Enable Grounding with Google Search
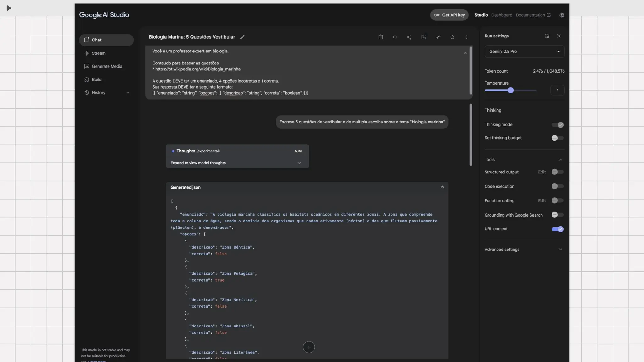This screenshot has width=644, height=362. [558, 215]
